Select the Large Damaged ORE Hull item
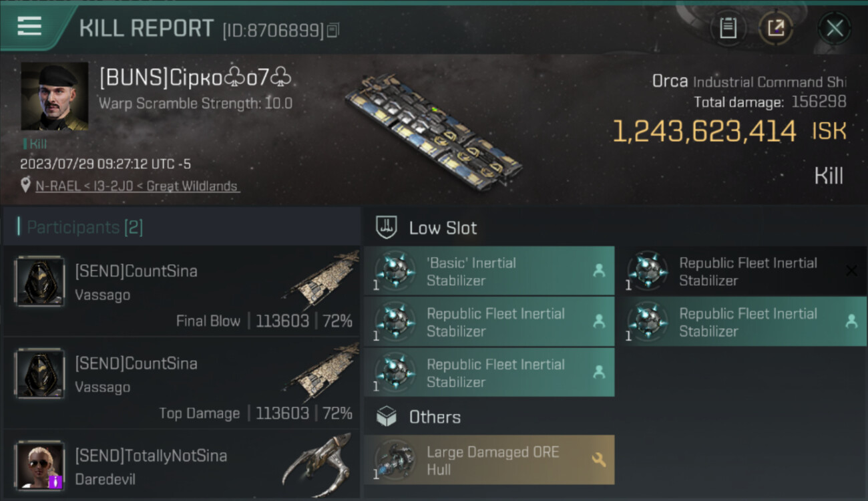This screenshot has width=868, height=501. click(x=489, y=460)
